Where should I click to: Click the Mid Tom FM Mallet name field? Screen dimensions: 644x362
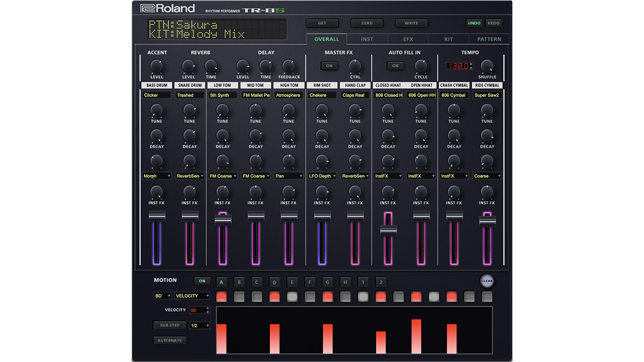[x=256, y=95]
